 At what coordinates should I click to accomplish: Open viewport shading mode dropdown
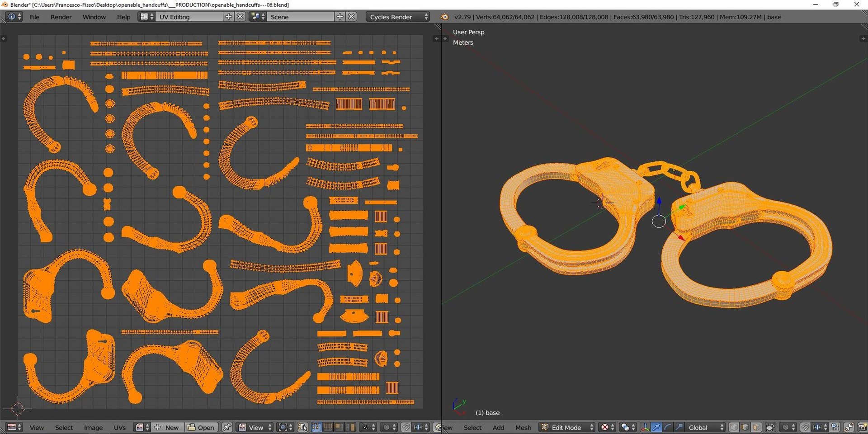tap(608, 427)
